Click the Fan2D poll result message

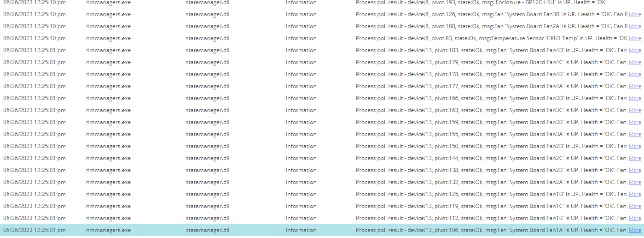[492, 146]
